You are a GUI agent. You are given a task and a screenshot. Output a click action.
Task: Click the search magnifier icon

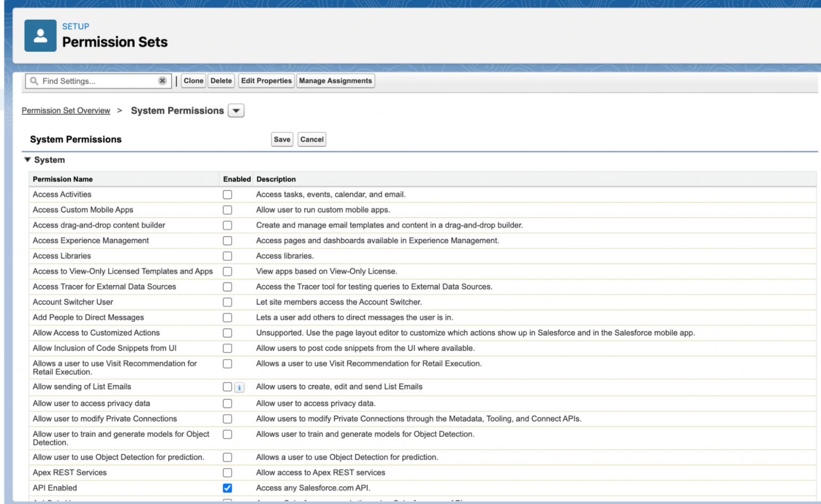34,81
